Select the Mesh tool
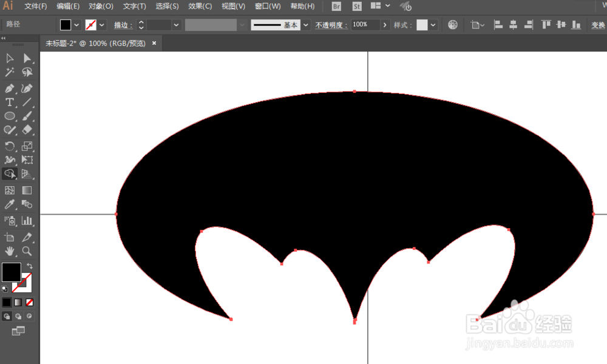Screen dimensions: 607x364 click(x=10, y=190)
